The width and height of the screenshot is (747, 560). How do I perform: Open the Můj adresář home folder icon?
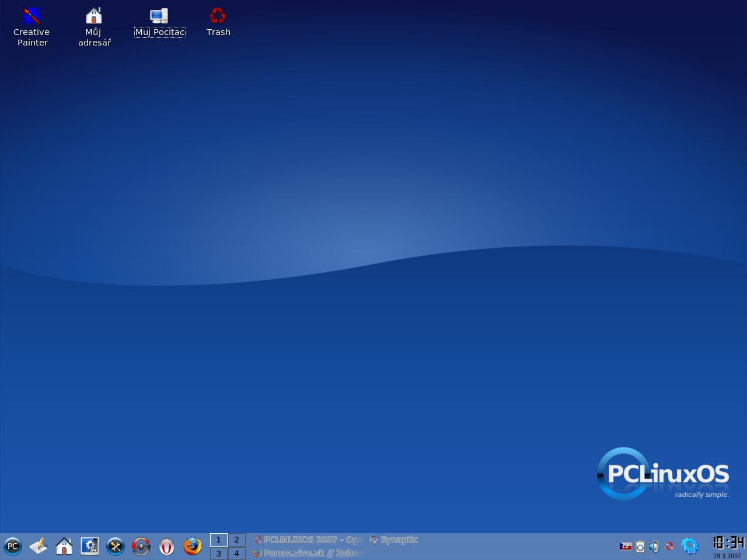[x=94, y=26]
